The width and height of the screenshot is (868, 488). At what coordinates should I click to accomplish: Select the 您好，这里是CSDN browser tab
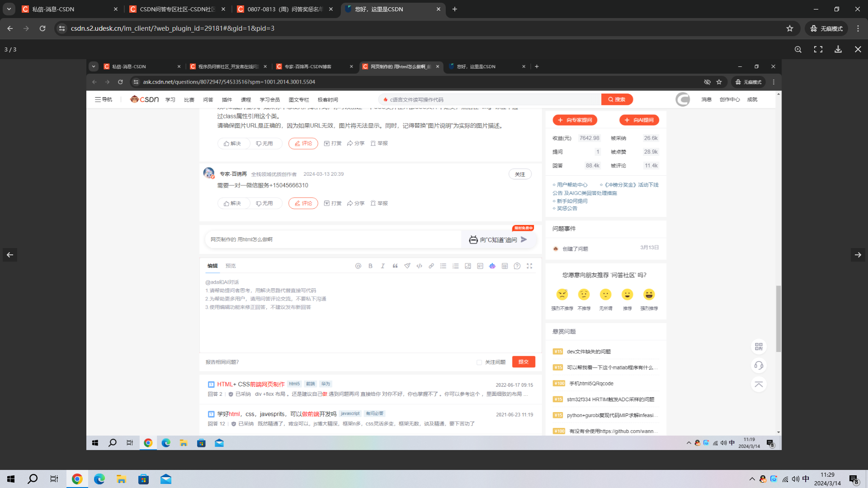392,9
